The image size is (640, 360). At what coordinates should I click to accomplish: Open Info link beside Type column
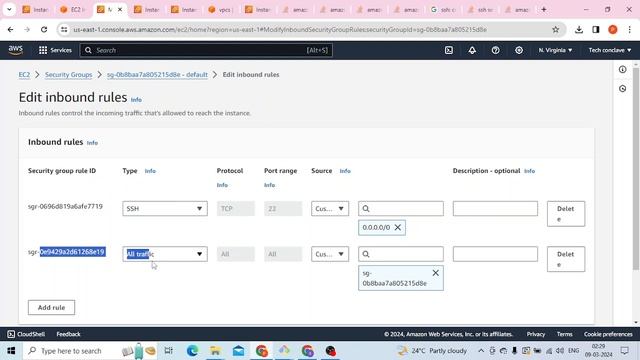(150, 171)
